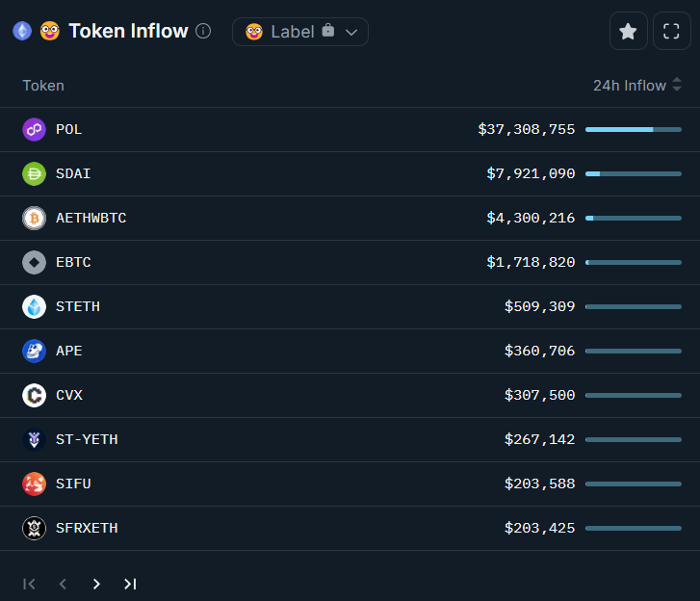700x601 pixels.
Task: Open the EBTC token row
Action: point(73,262)
